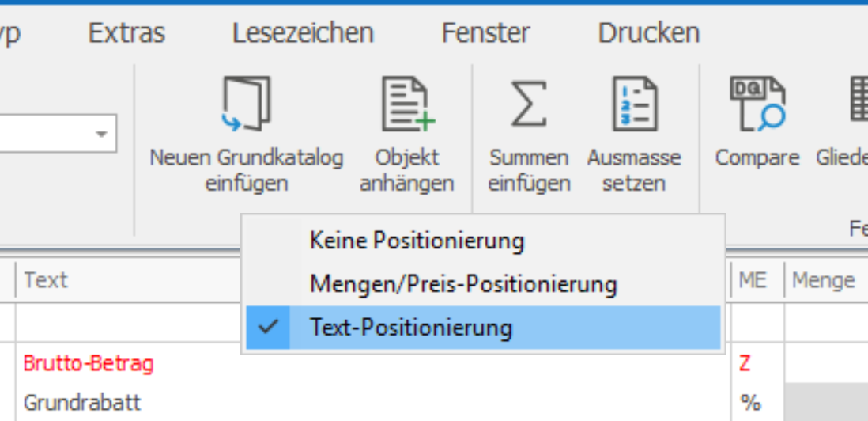Image resolution: width=868 pixels, height=421 pixels.
Task: Click the gray Menge cell of Grundrabatt
Action: (x=826, y=402)
